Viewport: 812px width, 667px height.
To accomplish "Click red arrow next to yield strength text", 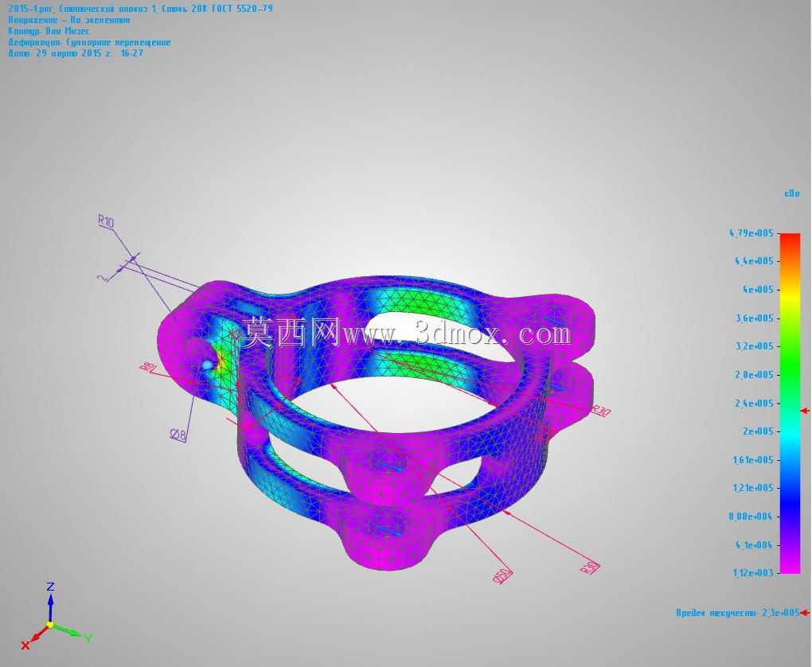I will click(x=805, y=613).
